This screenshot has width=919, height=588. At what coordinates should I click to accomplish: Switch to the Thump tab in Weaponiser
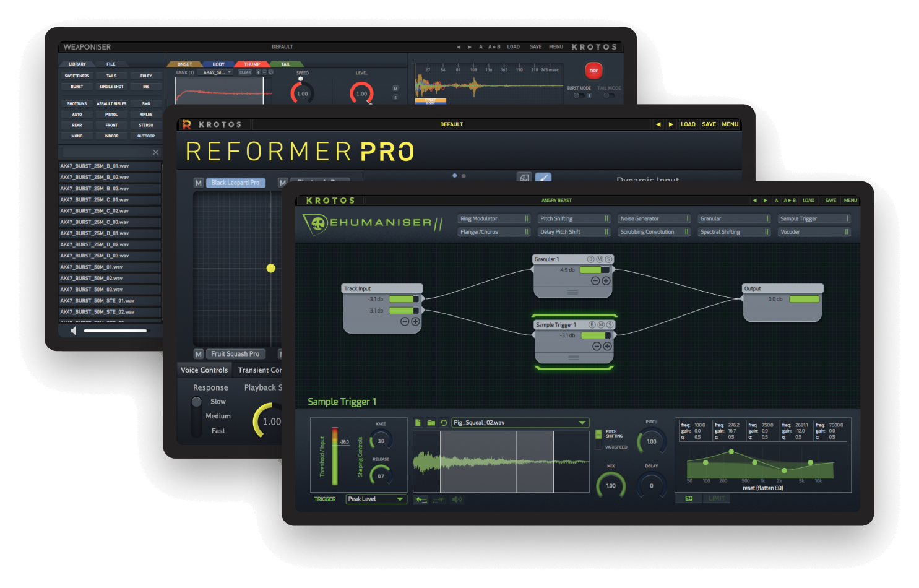tap(252, 64)
